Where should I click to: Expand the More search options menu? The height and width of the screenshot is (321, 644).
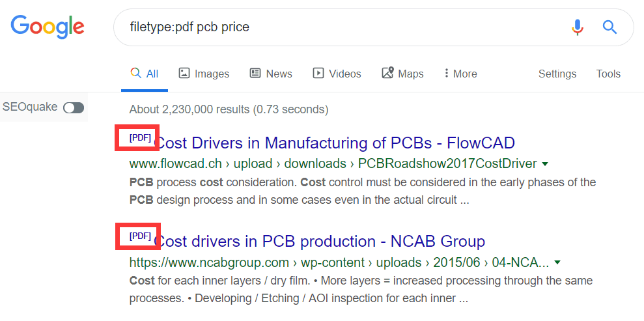460,74
